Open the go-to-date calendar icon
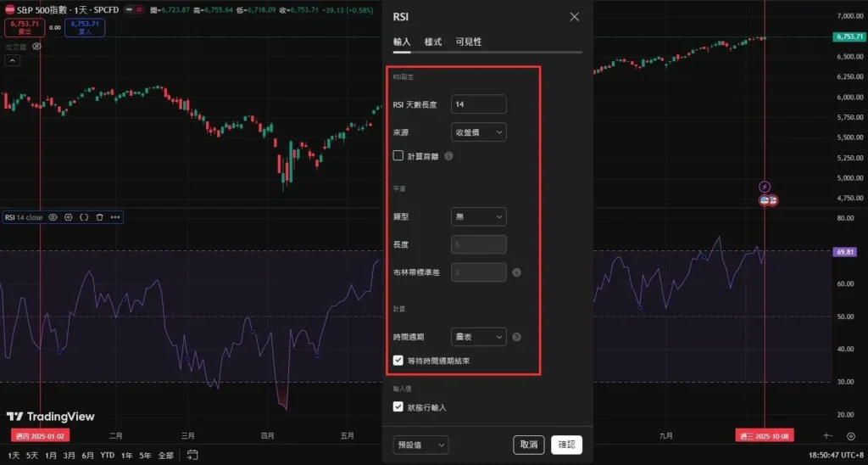Viewport: 868px width, 465px height. point(192,454)
